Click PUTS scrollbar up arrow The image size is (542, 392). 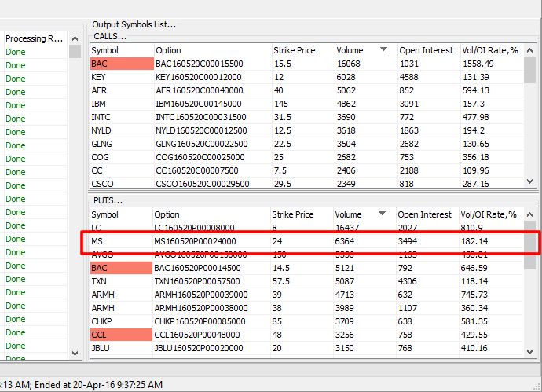pyautogui.click(x=529, y=214)
